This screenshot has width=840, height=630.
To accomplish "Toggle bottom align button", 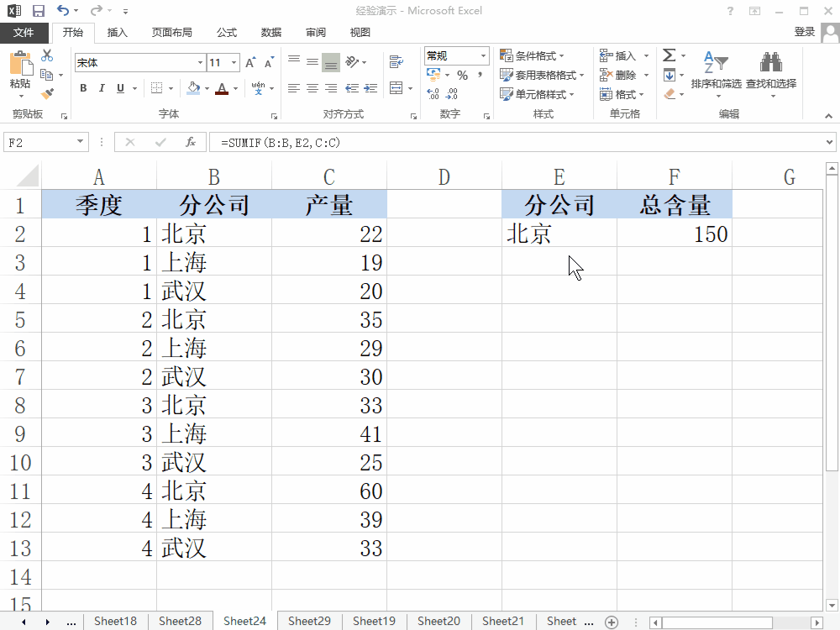I will [x=331, y=62].
